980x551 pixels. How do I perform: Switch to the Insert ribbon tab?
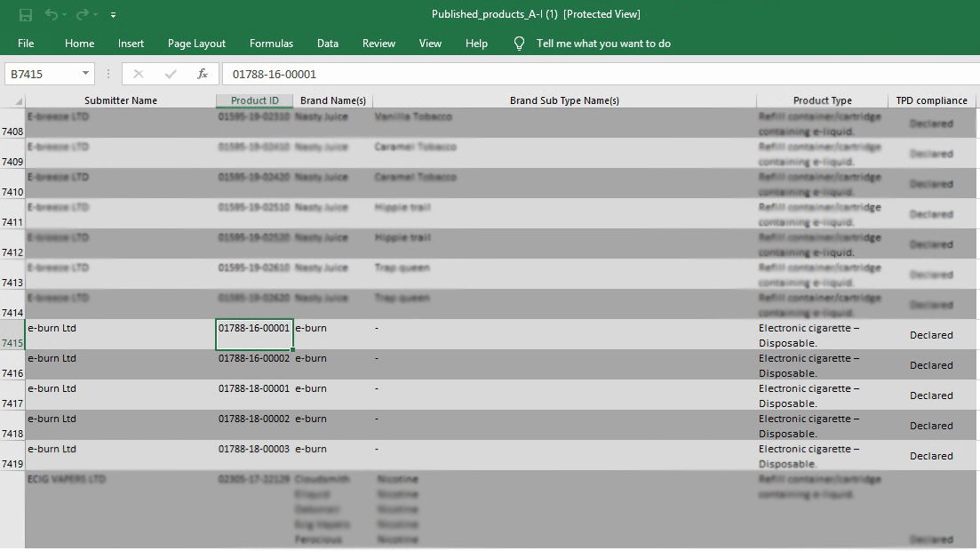tap(131, 44)
